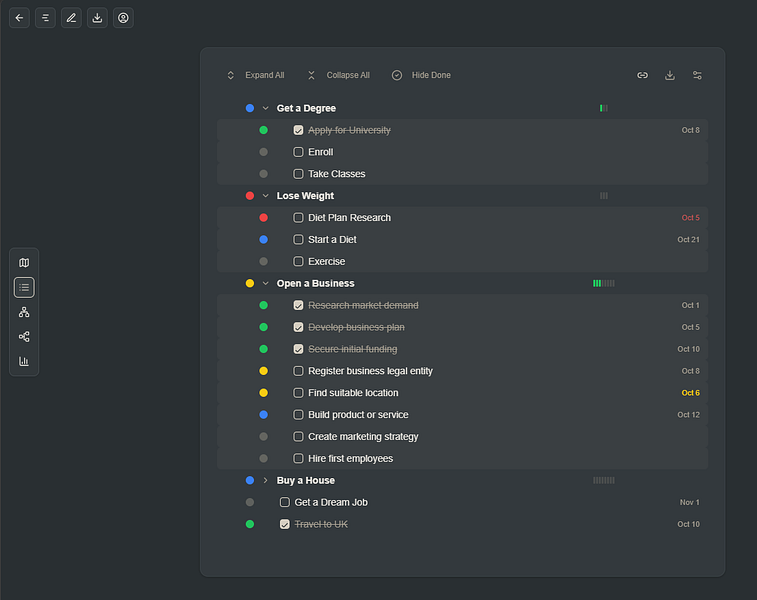Screen dimensions: 757x600
Task: Expand the Buy a House group
Action: click(x=266, y=480)
